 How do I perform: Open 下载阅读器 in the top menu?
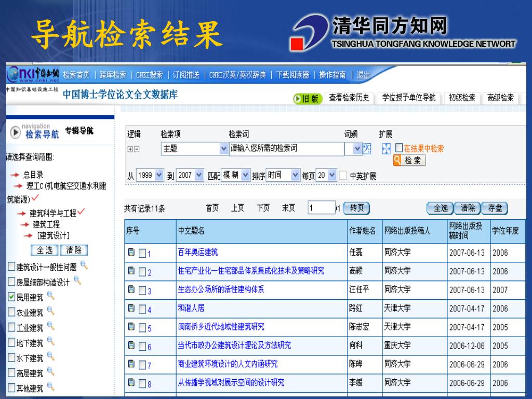293,75
